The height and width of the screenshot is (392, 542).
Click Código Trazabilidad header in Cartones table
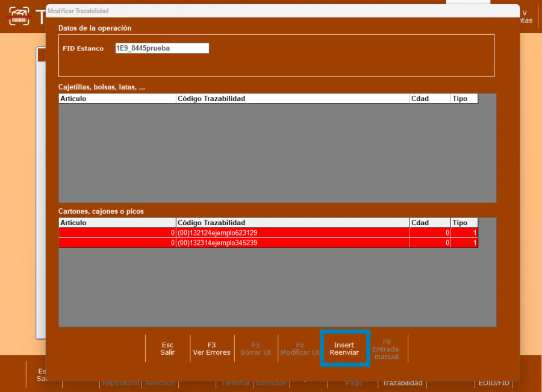(x=292, y=223)
